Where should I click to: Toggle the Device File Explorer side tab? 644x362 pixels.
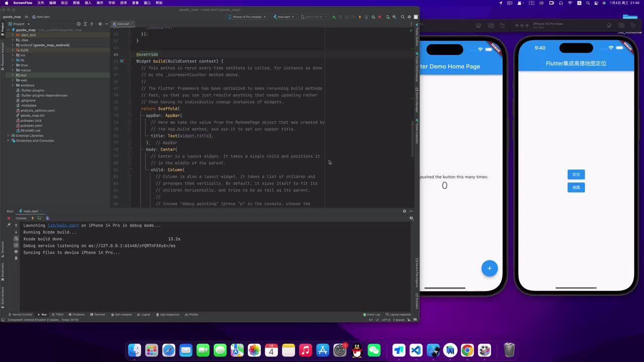417,273
